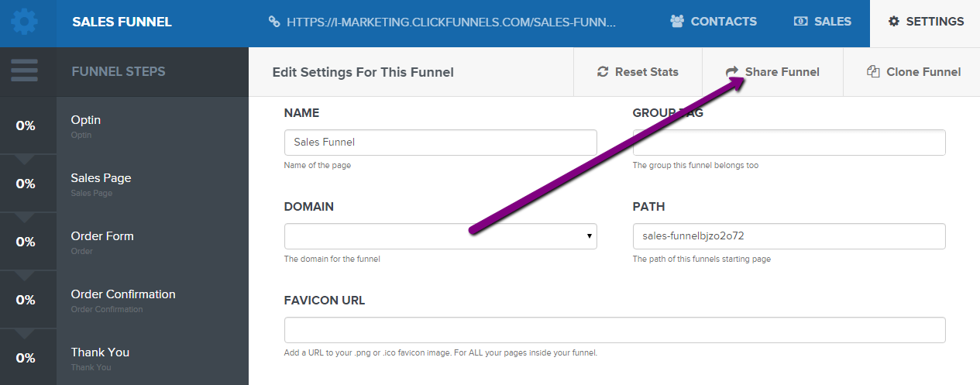Click the Share Funnel arrow icon

pos(732,72)
